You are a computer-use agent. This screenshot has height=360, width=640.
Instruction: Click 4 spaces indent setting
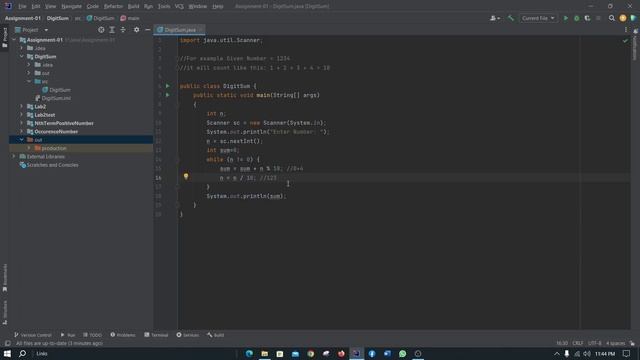point(615,343)
